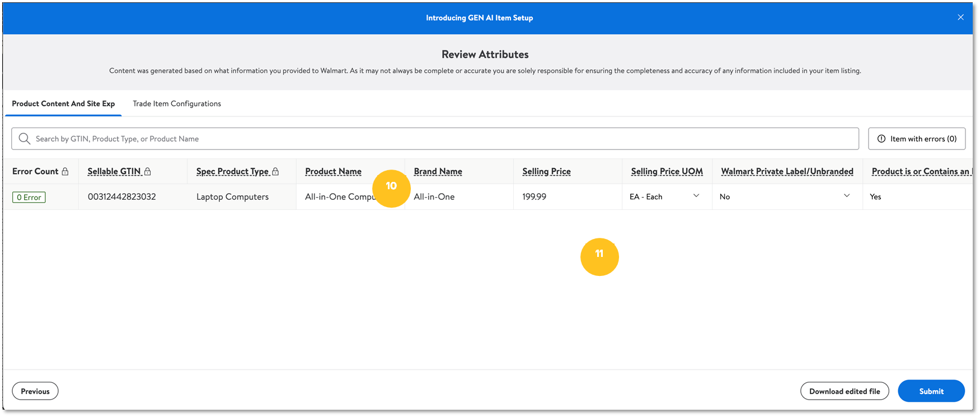Click lock icon beside Error Count

point(65,171)
